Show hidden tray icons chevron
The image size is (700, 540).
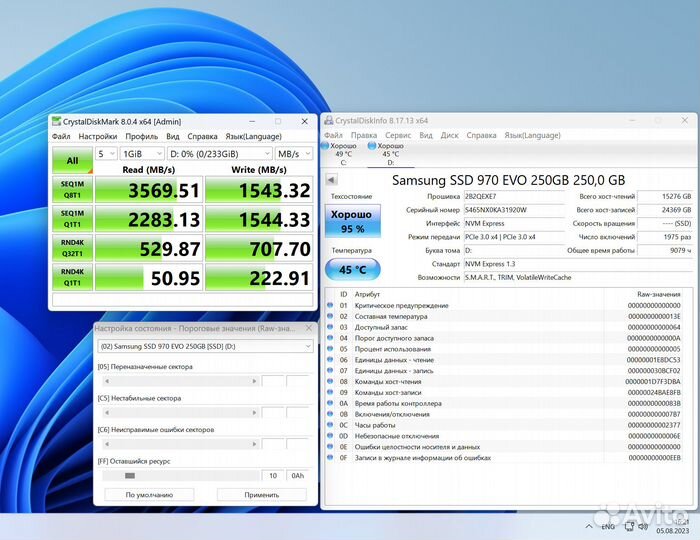589,527
